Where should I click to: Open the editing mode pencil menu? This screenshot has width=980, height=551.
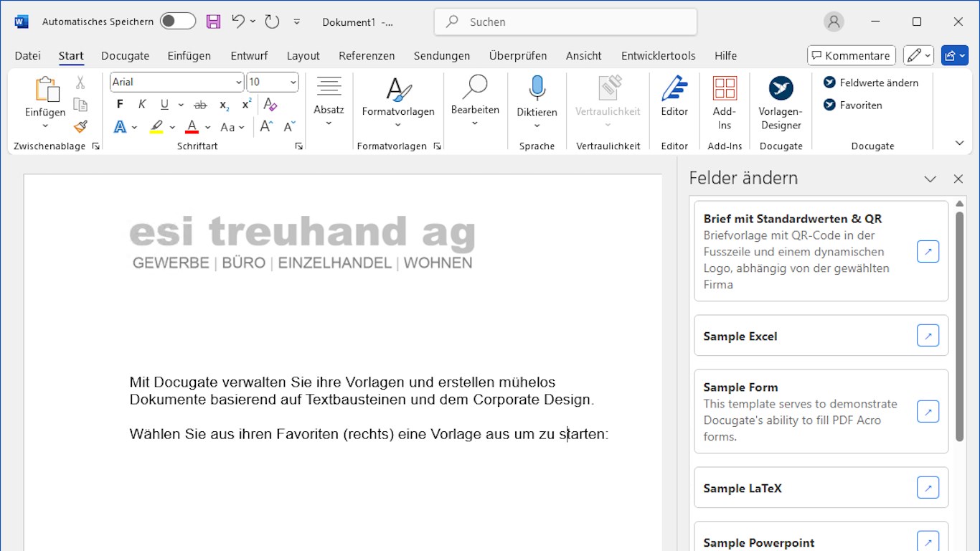[x=918, y=55]
